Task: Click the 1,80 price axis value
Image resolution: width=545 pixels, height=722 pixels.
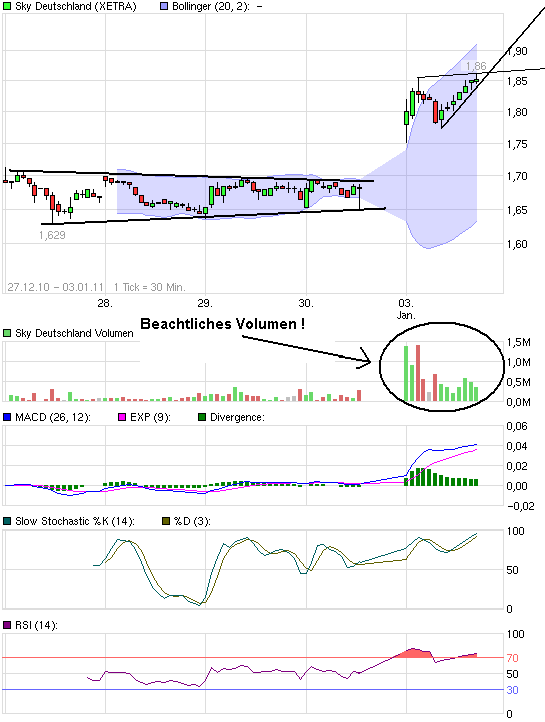Action: point(517,112)
